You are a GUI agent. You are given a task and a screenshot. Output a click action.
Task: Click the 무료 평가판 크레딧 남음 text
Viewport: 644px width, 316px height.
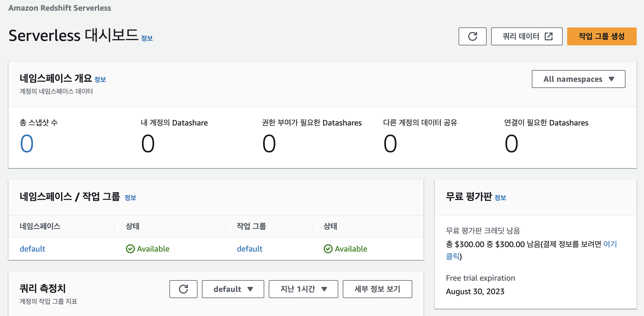pos(483,231)
